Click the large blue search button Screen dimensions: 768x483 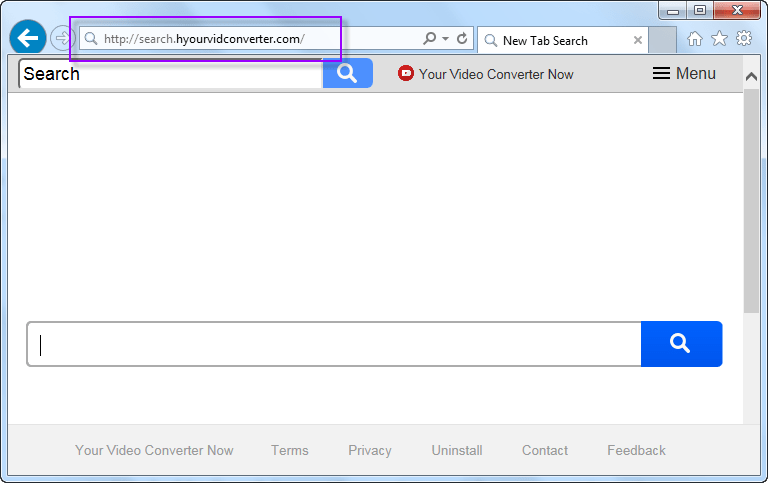pos(681,344)
